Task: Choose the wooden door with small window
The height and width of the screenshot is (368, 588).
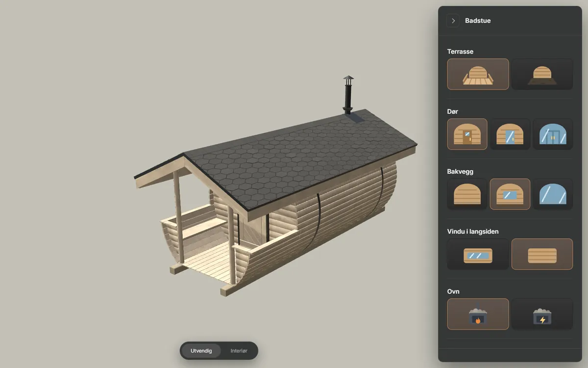Action: pyautogui.click(x=467, y=134)
